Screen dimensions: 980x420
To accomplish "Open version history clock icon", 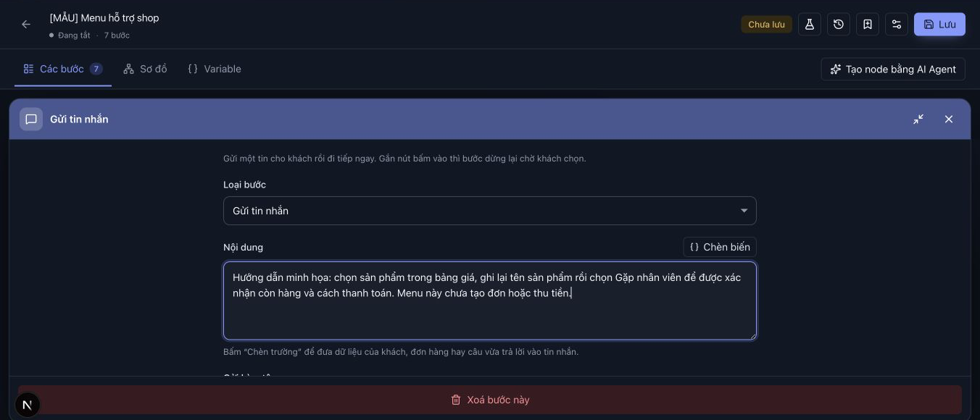I will pos(839,25).
